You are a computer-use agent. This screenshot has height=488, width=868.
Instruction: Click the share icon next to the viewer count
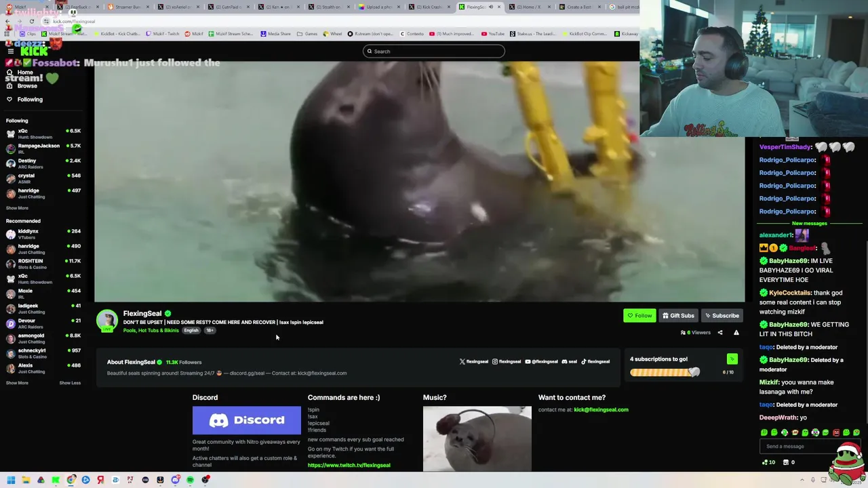[x=720, y=333]
